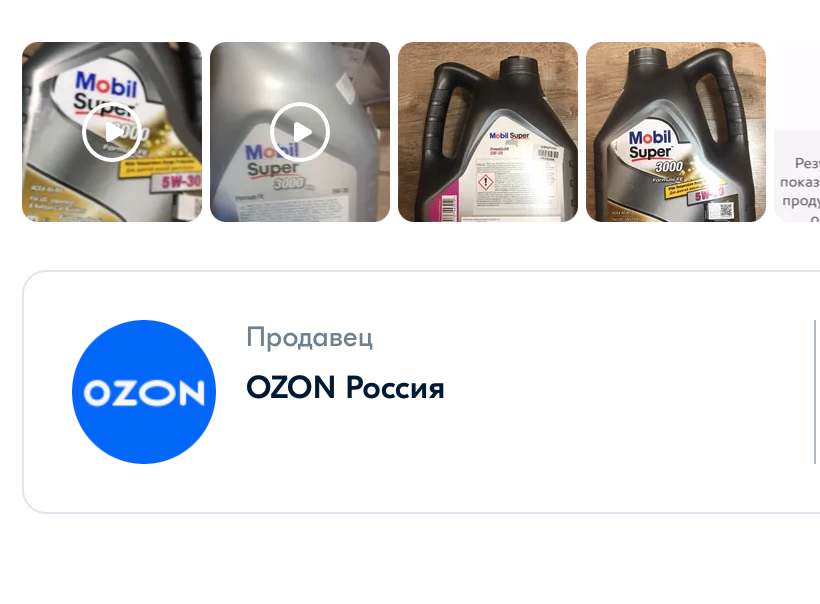Play the second review video of grey canister

300,132
